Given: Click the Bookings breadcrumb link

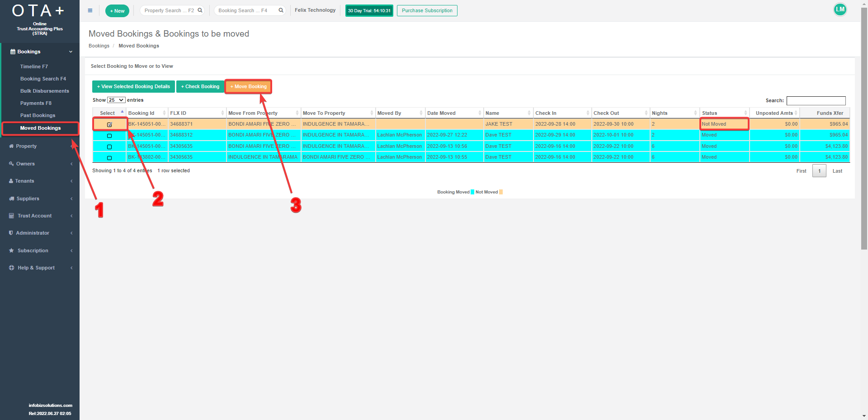Looking at the screenshot, I should coord(99,46).
